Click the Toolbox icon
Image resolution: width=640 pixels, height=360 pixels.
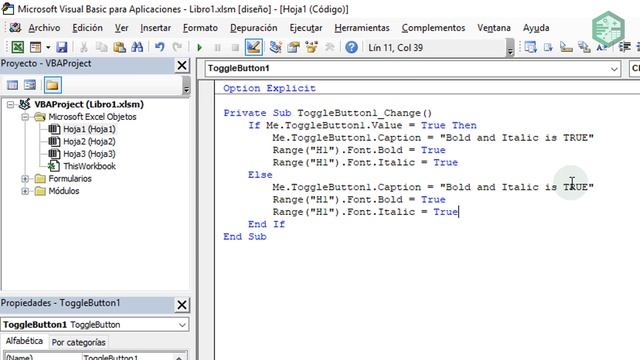click(x=329, y=47)
